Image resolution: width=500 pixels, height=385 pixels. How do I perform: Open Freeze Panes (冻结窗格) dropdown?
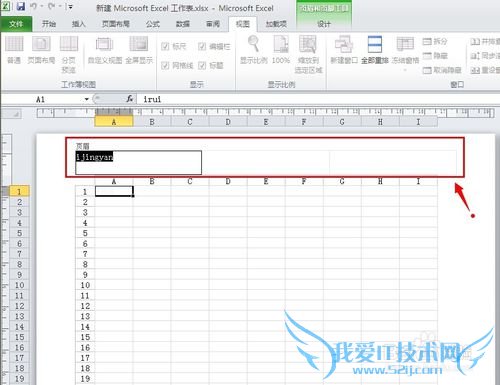pyautogui.click(x=405, y=54)
